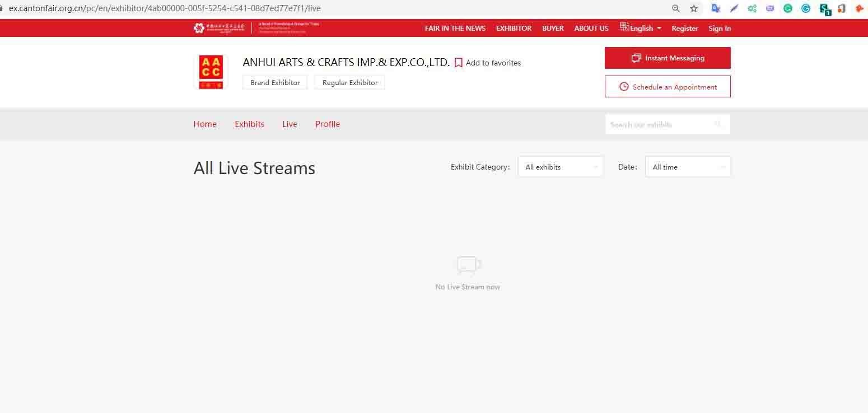Open the extension with the S1 badge
This screenshot has height=413, width=868.
click(824, 8)
